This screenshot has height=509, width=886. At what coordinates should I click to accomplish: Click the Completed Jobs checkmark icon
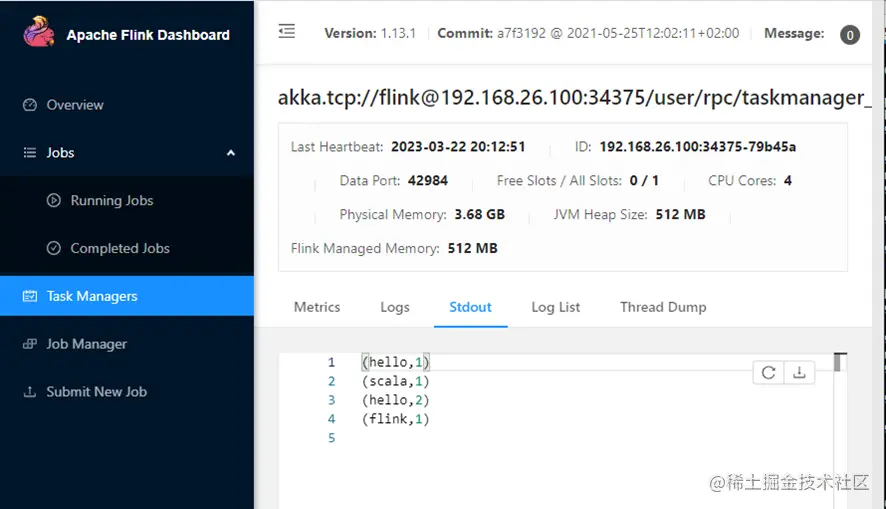click(x=54, y=248)
